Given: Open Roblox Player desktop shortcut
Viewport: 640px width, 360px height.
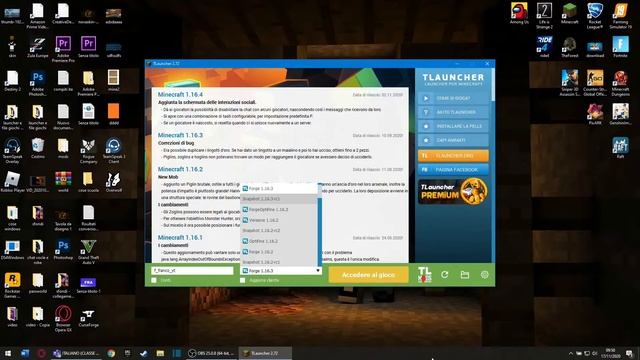Looking at the screenshot, I should (x=12, y=182).
